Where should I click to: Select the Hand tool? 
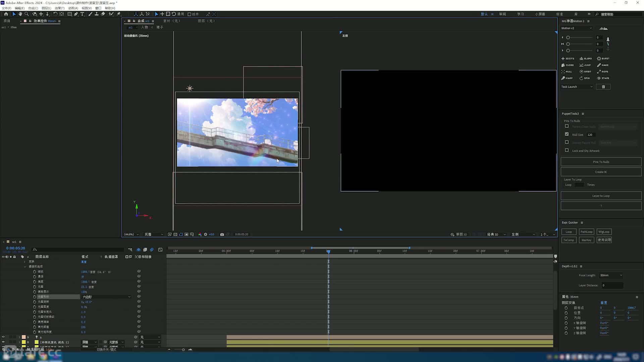coord(20,14)
